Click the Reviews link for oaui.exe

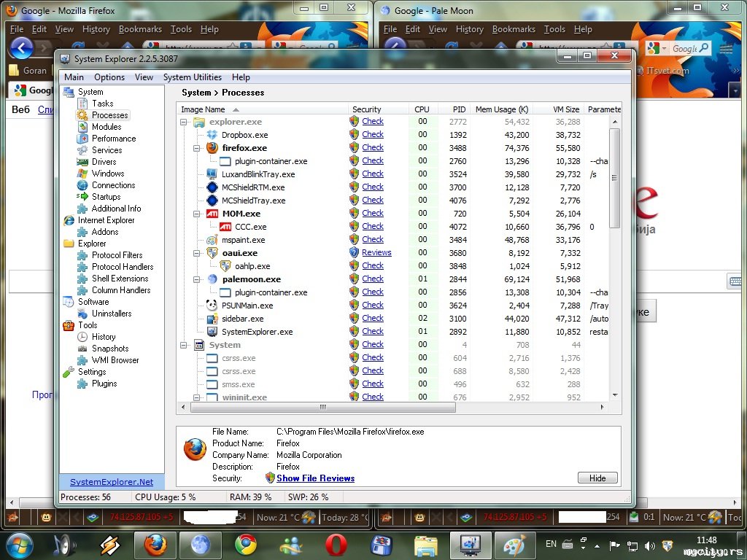click(376, 253)
